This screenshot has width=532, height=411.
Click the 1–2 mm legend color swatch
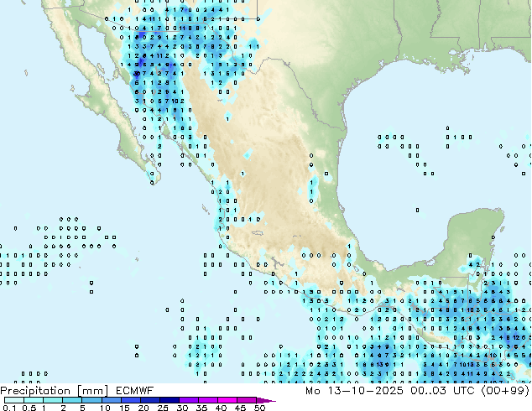tap(53, 400)
